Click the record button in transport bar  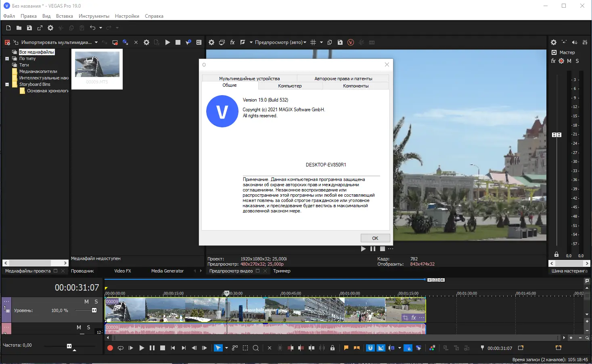[x=110, y=348]
